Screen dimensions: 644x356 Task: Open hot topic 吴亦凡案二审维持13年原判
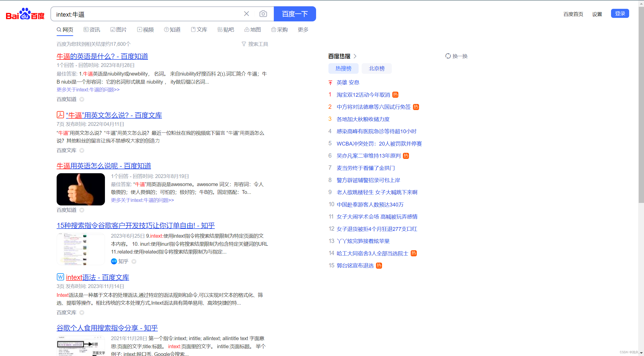369,156
